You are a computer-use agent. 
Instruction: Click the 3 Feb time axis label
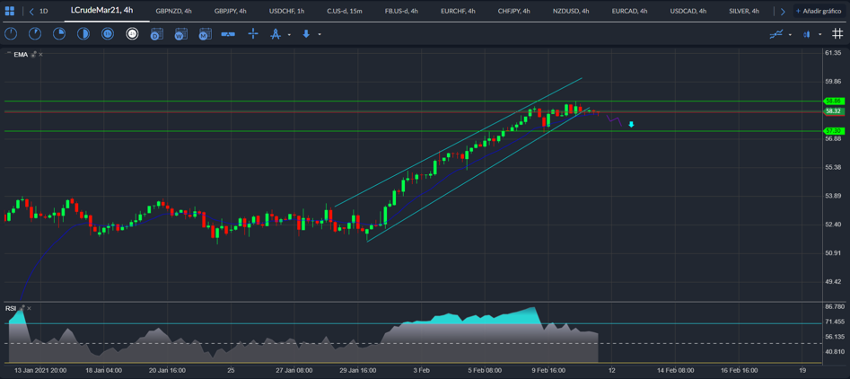(421, 371)
